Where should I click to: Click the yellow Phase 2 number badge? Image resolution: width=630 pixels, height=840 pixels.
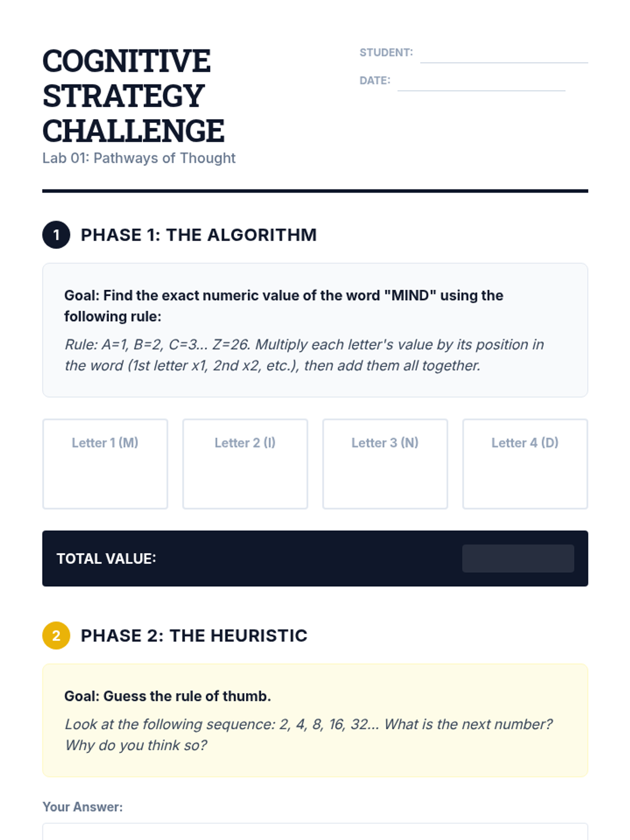(x=56, y=636)
